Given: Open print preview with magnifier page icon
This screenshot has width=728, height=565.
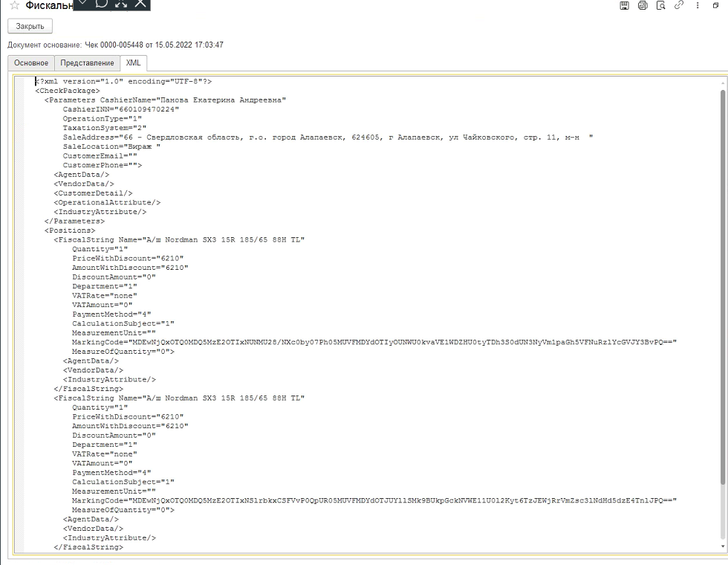Looking at the screenshot, I should click(660, 6).
